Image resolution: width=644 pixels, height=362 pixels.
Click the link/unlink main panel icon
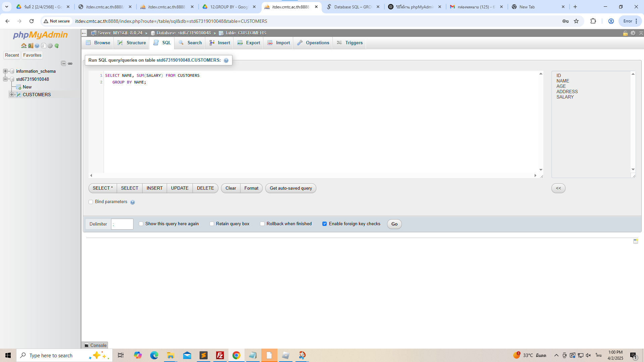tap(70, 63)
